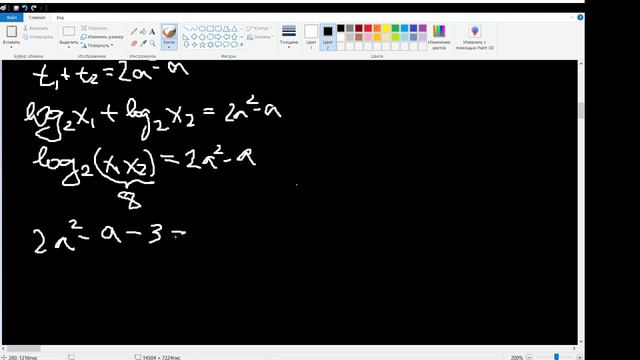Choose the down arrow shape

coord(186,44)
